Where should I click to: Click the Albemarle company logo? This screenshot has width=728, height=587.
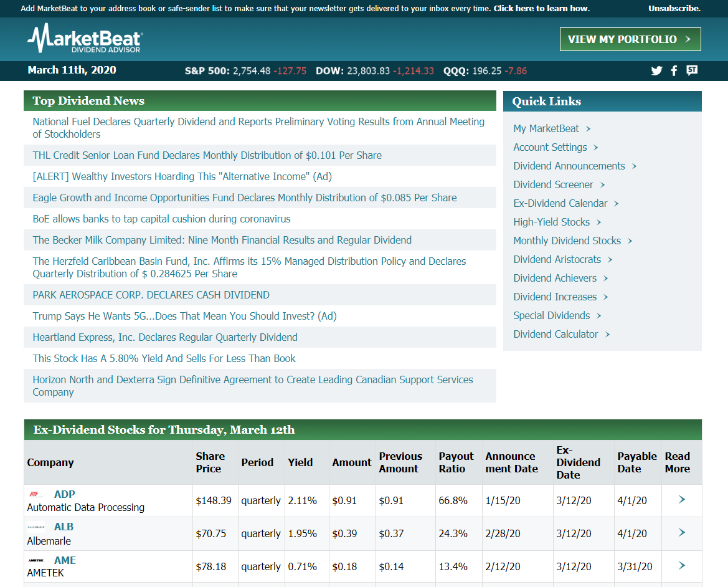coord(35,527)
